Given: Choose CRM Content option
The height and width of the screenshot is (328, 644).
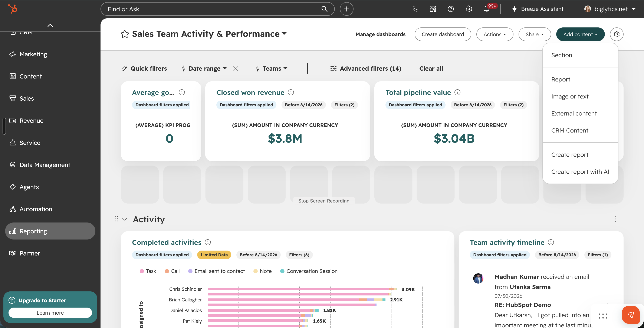Looking at the screenshot, I should (x=580, y=130).
